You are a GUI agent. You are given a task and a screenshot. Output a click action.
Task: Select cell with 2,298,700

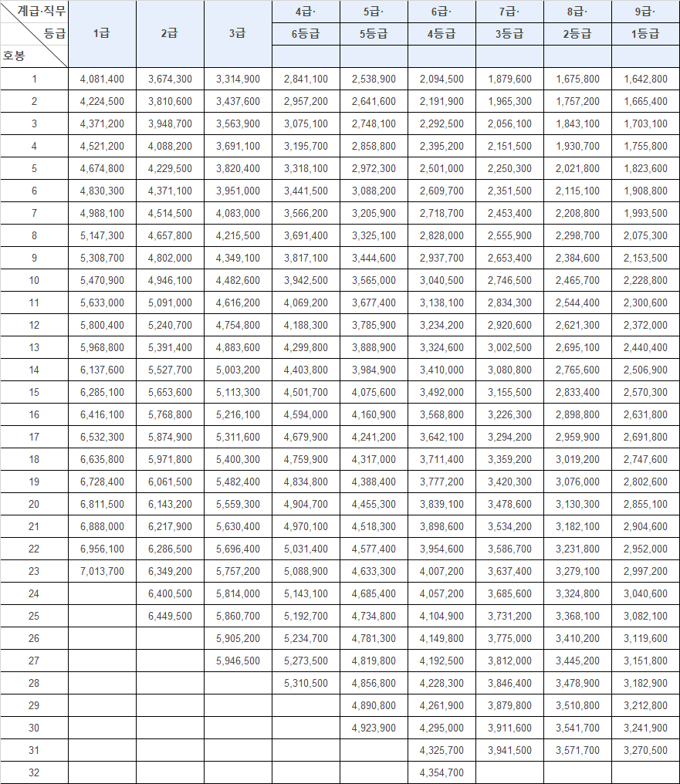pyautogui.click(x=577, y=235)
